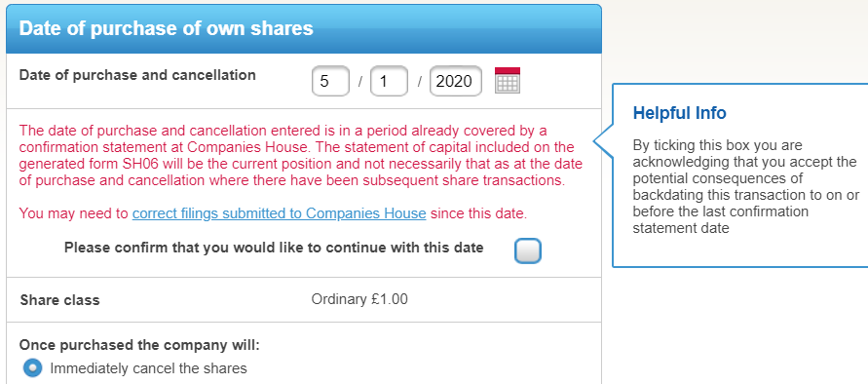
Task: Click the Helpful Info heading
Action: coord(679,113)
